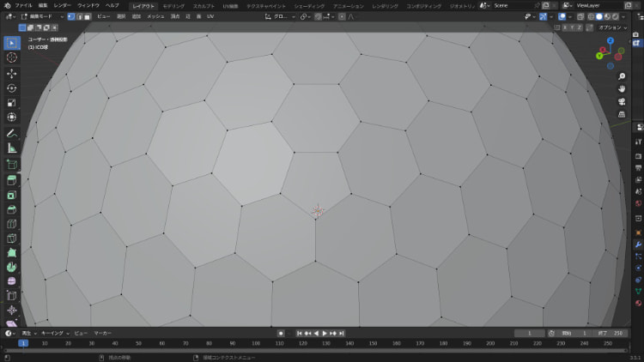Toggle camera view with camera icon
The width and height of the screenshot is (644, 362).
[622, 102]
